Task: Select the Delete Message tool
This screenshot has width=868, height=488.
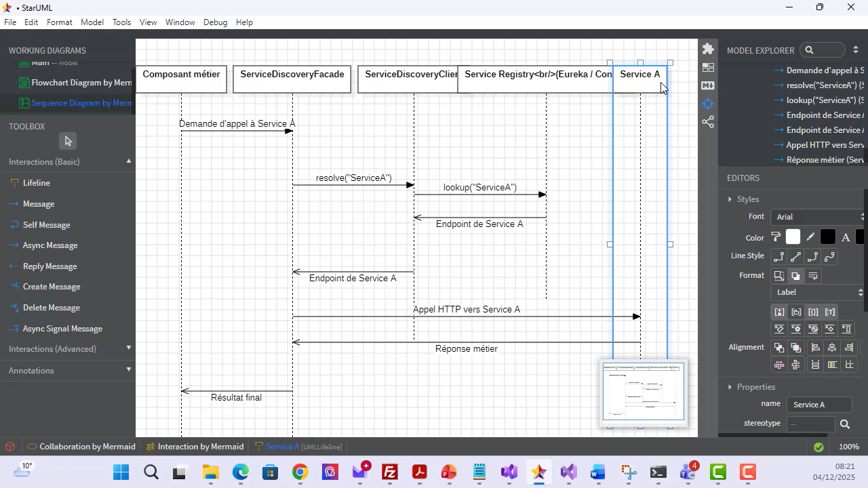Action: click(51, 307)
